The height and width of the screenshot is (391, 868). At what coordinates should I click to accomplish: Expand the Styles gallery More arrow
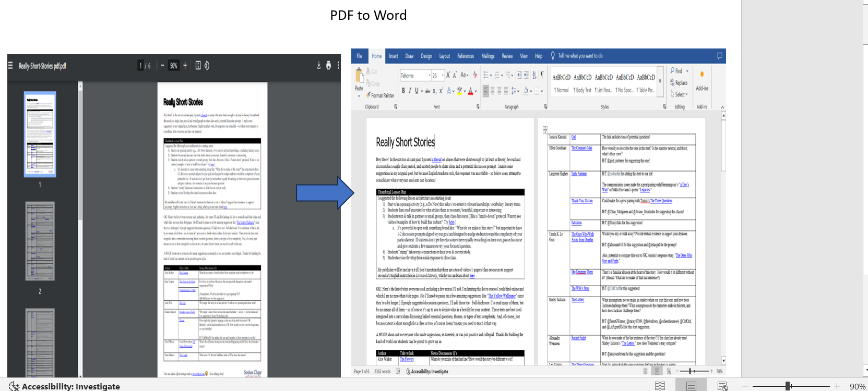pos(660,82)
